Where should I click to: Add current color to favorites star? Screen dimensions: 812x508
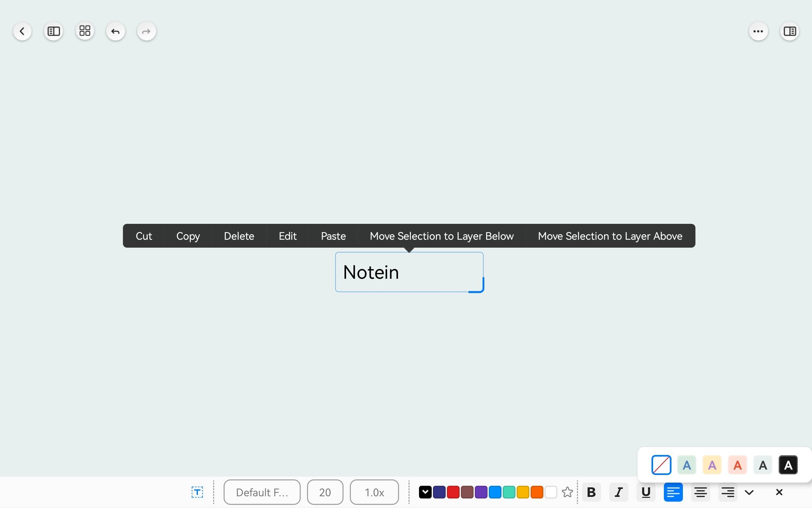[567, 492]
